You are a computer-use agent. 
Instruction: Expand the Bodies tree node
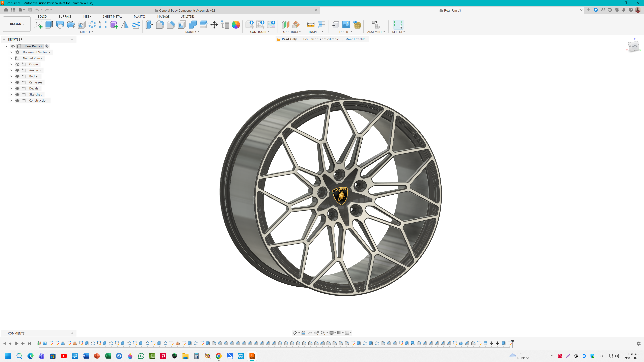tap(11, 76)
